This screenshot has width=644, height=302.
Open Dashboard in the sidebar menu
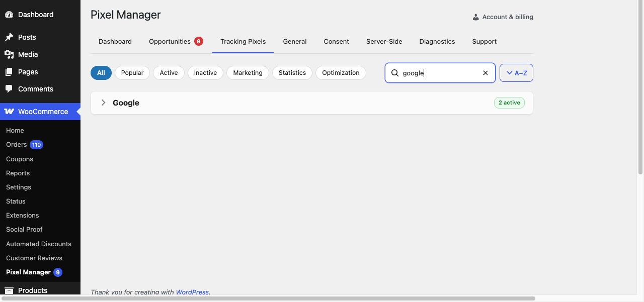coord(40,15)
